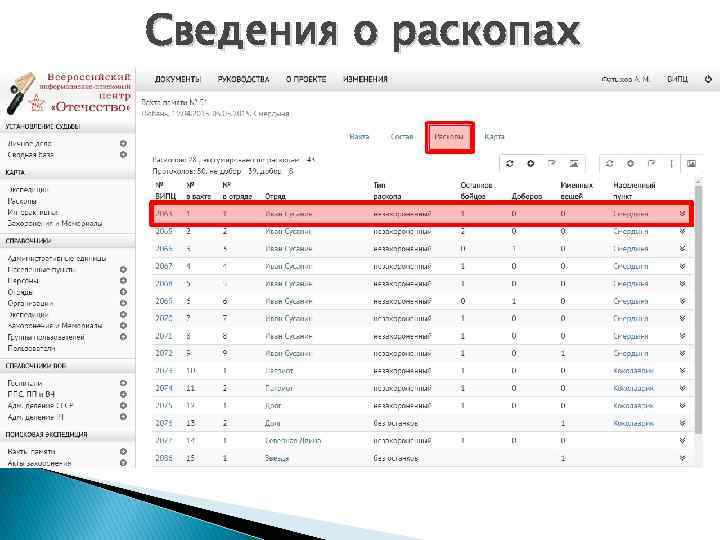Screen dimensions: 720x540
Task: Click Без останков cell in row 2076
Action: [395, 423]
